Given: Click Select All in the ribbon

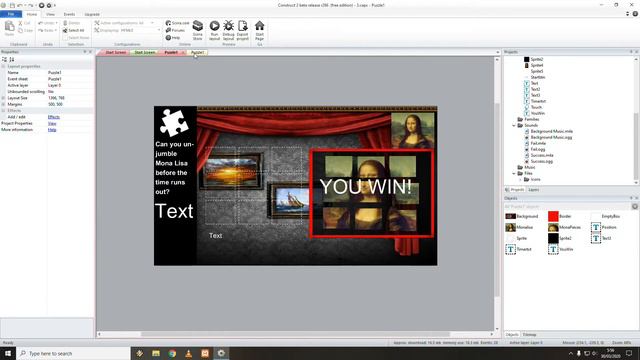Looking at the screenshot, I should pyautogui.click(x=74, y=30).
